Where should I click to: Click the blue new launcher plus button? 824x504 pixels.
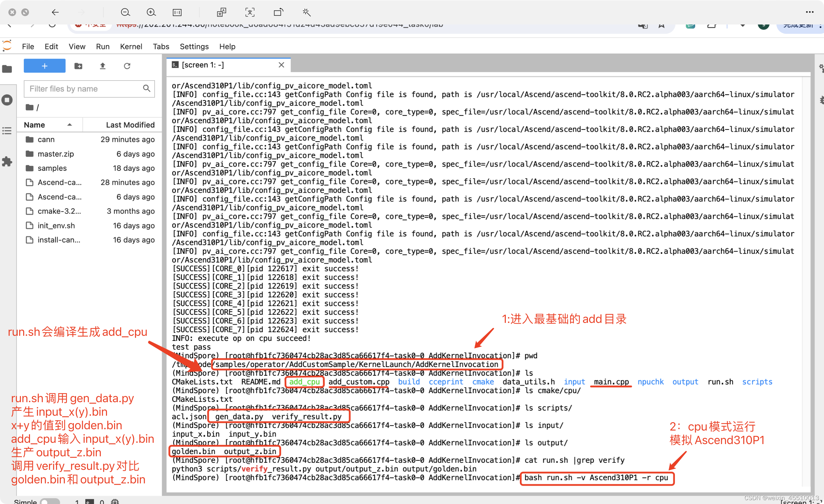[x=44, y=66]
